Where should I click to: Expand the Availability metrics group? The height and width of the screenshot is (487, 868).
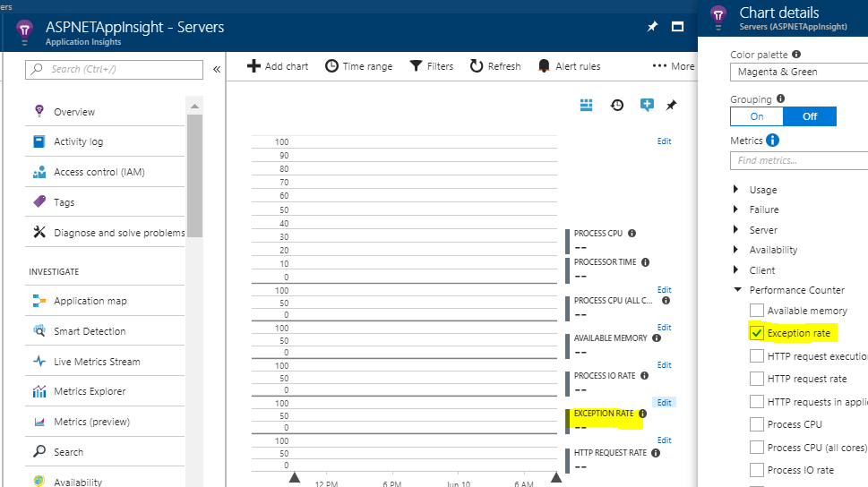click(735, 250)
